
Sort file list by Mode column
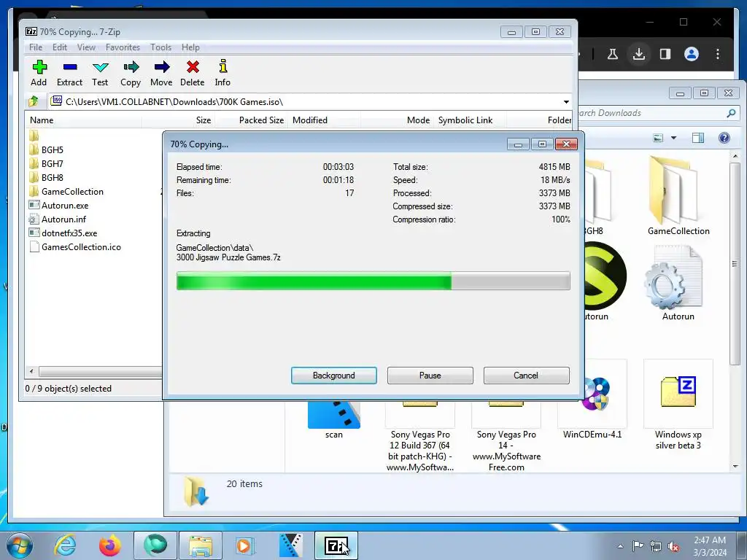(x=398, y=120)
